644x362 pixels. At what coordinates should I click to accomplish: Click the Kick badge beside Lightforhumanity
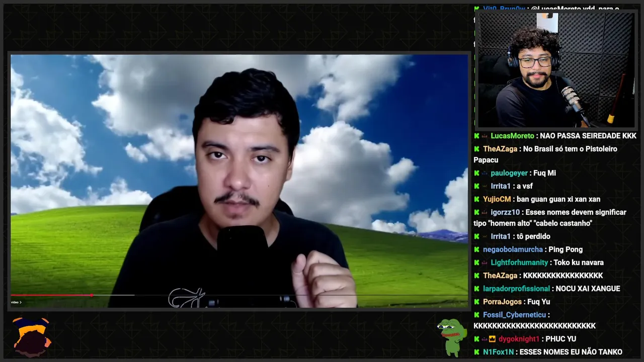(x=476, y=262)
